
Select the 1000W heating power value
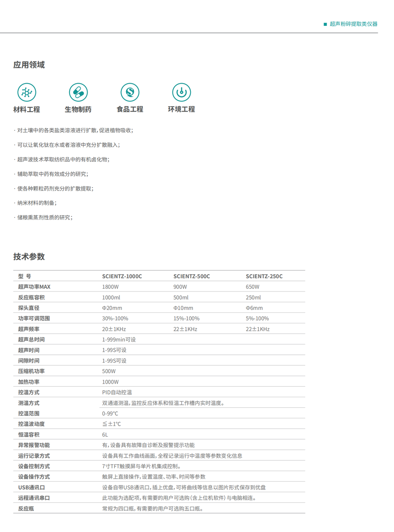110,382
